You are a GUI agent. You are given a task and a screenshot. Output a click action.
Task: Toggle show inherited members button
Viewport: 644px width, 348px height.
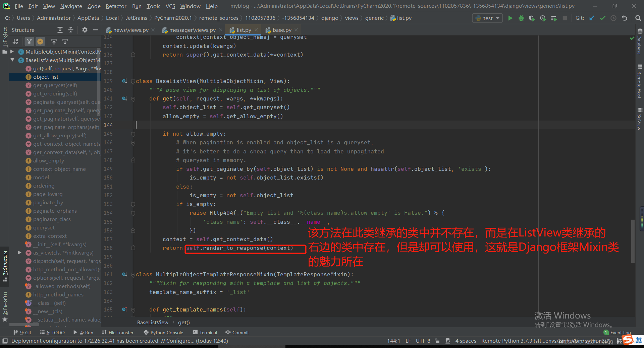(30, 42)
